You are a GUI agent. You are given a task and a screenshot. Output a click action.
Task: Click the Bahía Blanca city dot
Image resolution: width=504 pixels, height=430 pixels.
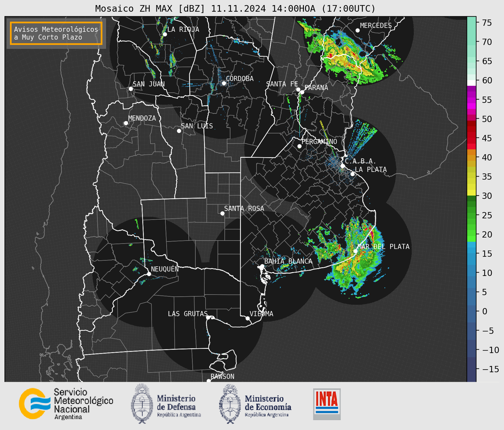tap(262, 266)
